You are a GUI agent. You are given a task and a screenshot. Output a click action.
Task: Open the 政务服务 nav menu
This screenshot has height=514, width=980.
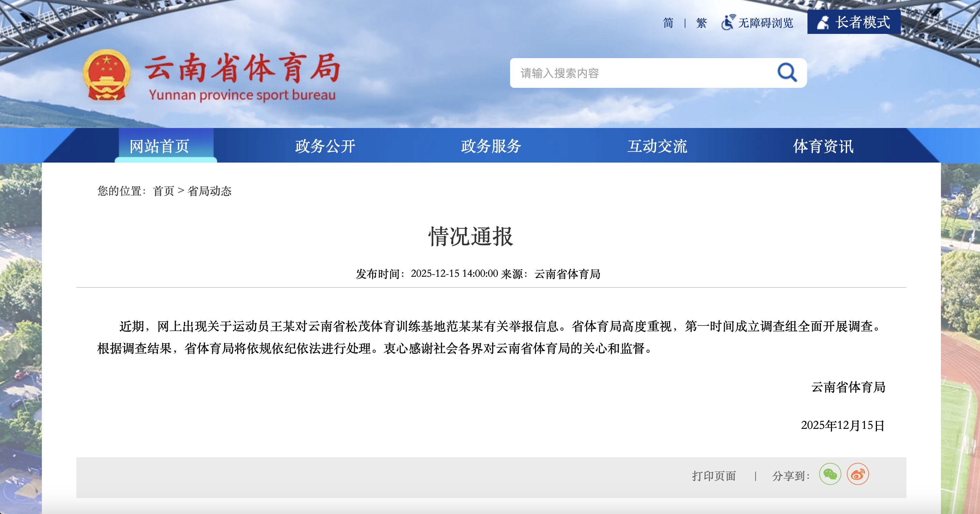(491, 146)
